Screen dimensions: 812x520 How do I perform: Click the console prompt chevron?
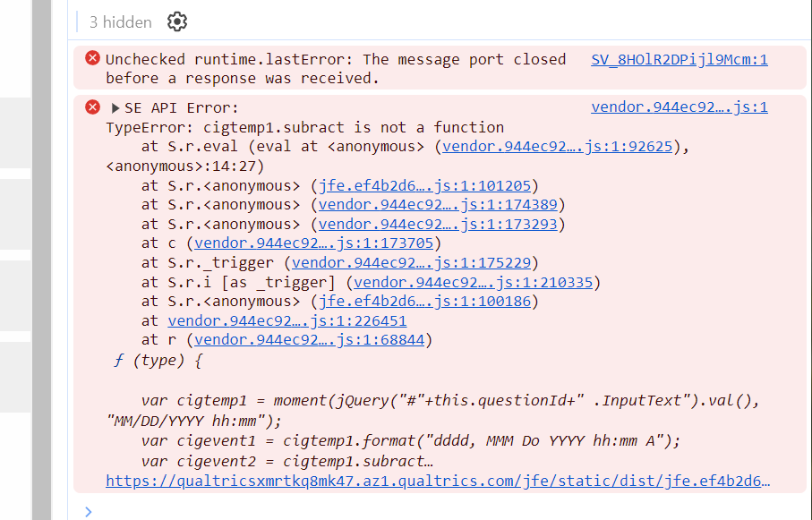(89, 512)
